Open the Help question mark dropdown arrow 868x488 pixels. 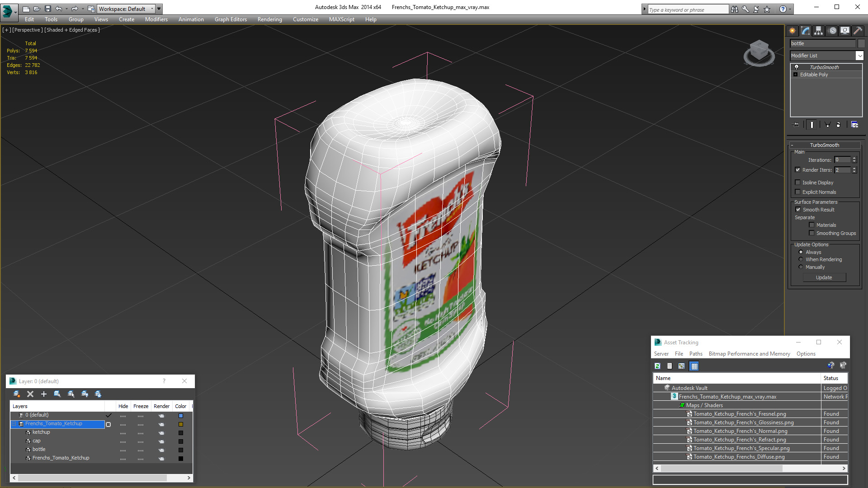[x=790, y=9]
